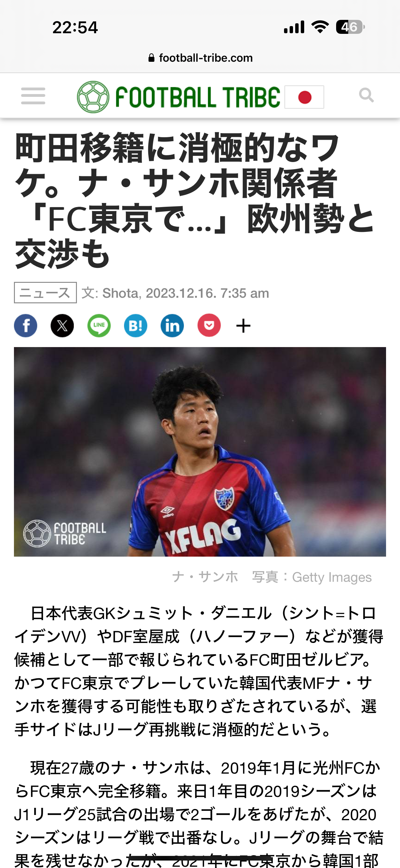Open the ニュース category tag
Viewport: 400px width, 868px height.
pyautogui.click(x=45, y=292)
